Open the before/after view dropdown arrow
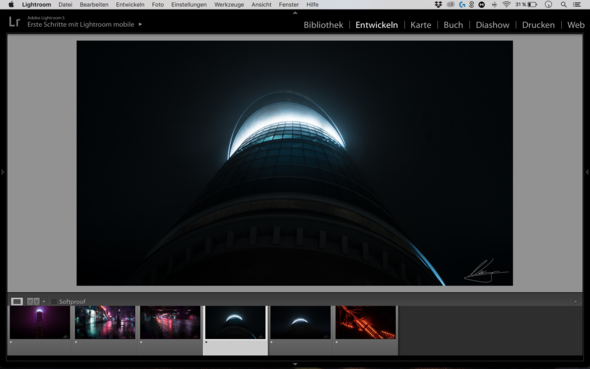The height and width of the screenshot is (369, 590). (x=44, y=301)
